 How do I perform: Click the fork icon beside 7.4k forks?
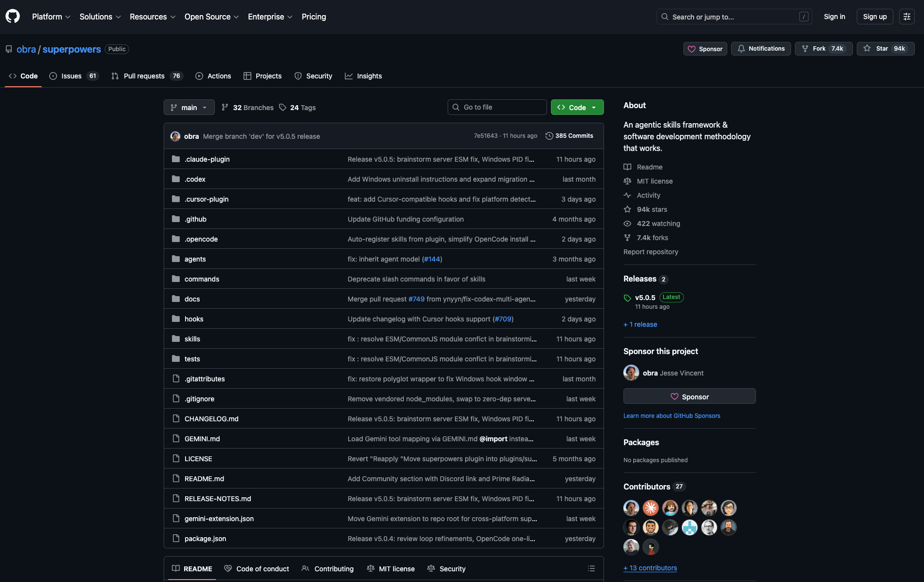click(x=627, y=238)
